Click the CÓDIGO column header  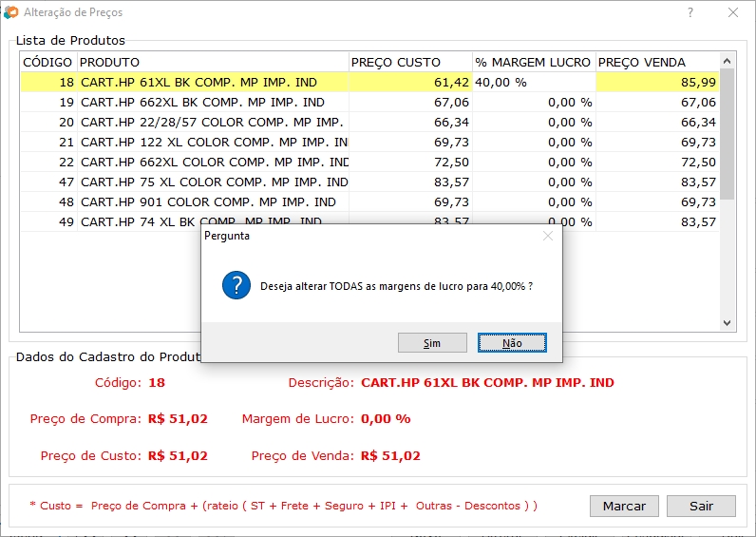(x=47, y=63)
